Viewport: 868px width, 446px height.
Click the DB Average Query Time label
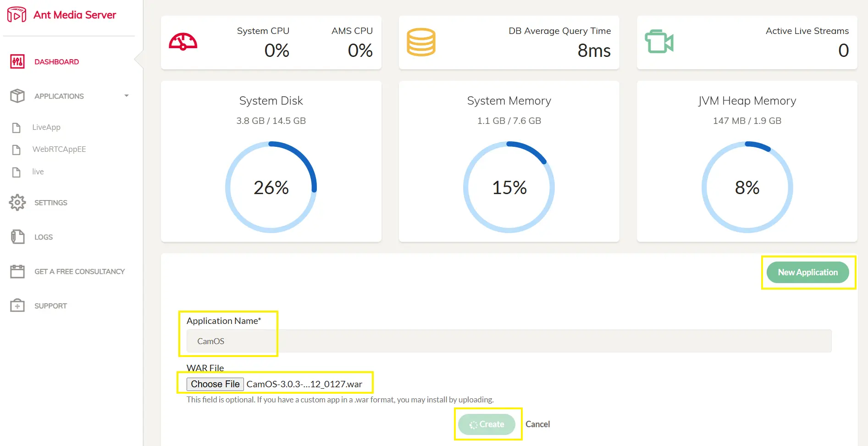559,31
